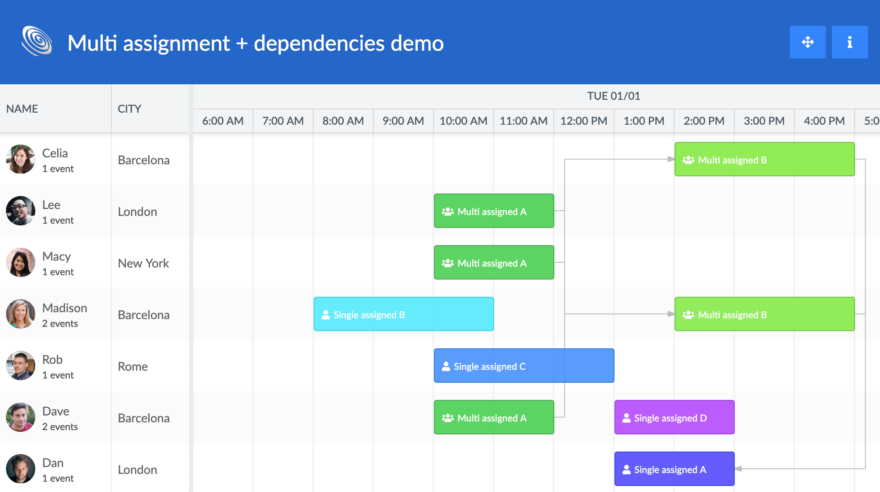The image size is (880, 492).
Task: Select the blue Single assigned C event
Action: click(x=523, y=366)
